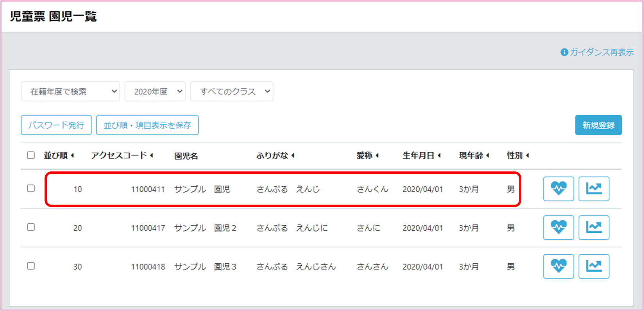
Task: Click the 新規登録 button
Action: pyautogui.click(x=598, y=125)
